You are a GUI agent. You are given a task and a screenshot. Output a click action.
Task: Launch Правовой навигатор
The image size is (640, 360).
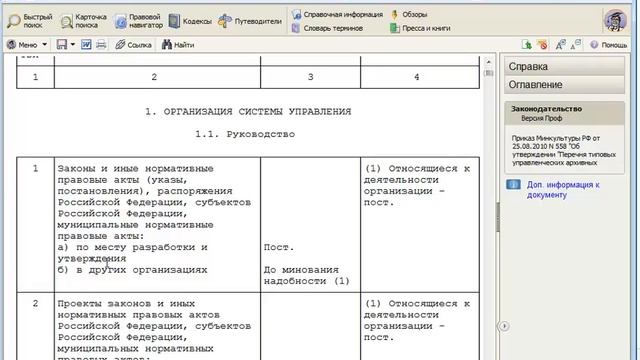(139, 21)
